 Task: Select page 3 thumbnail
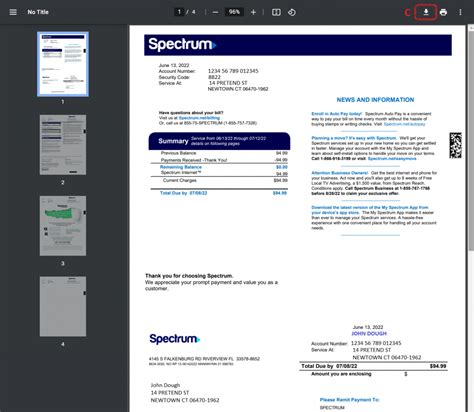(63, 226)
